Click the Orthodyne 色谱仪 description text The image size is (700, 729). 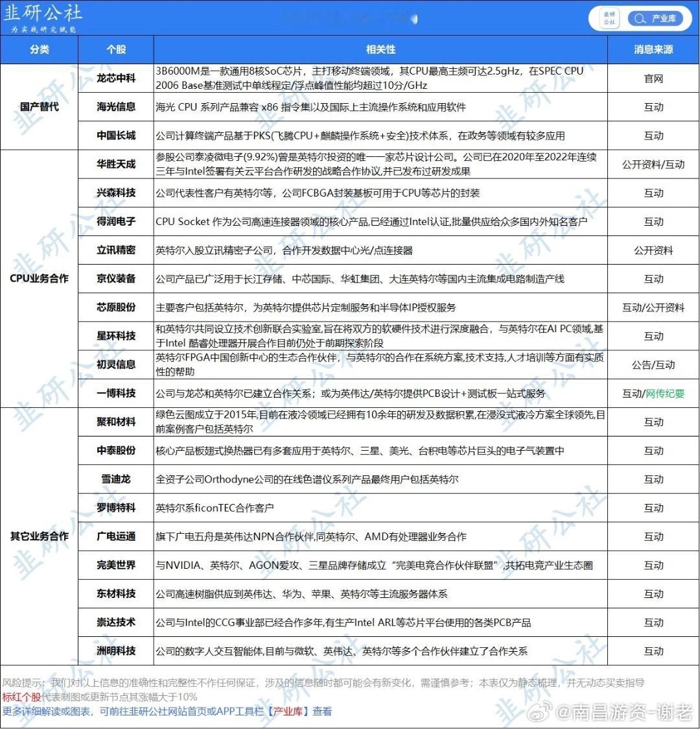pyautogui.click(x=307, y=479)
